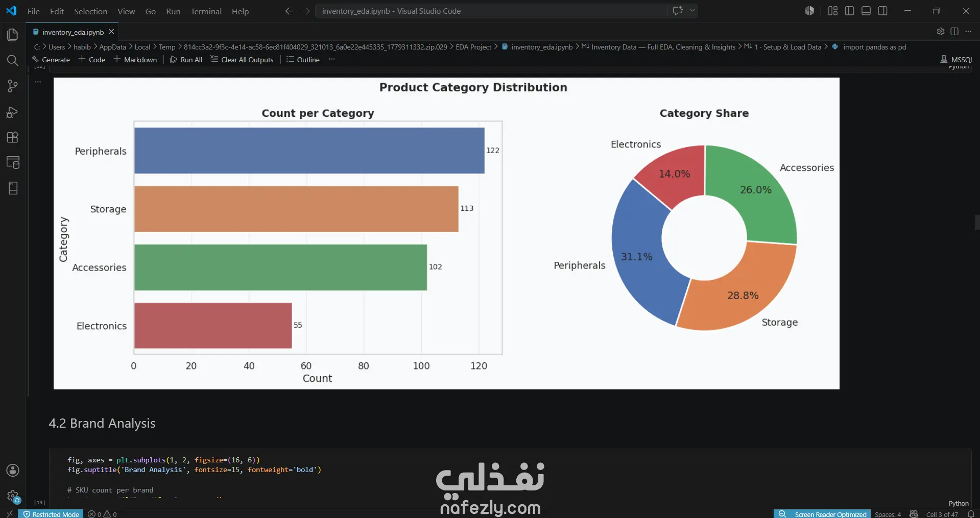Open notebook settings gear in editor toolbar

point(940,32)
